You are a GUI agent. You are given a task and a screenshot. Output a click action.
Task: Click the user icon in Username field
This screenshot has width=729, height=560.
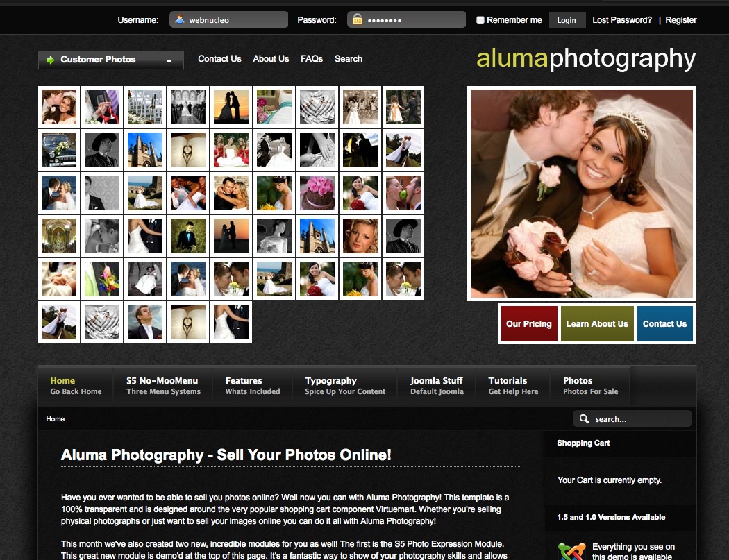[x=180, y=20]
